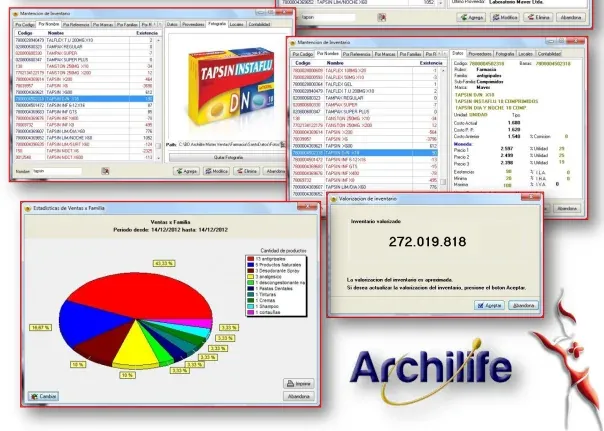Click tab scroll arrow after Por Familias tab
Image resolution: width=604 pixels, height=431 pixels.
click(154, 25)
